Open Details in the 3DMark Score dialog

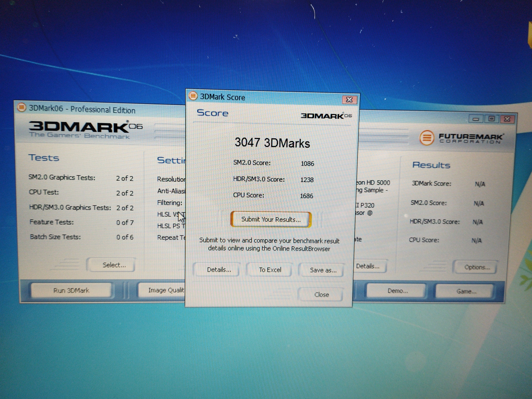[219, 270]
